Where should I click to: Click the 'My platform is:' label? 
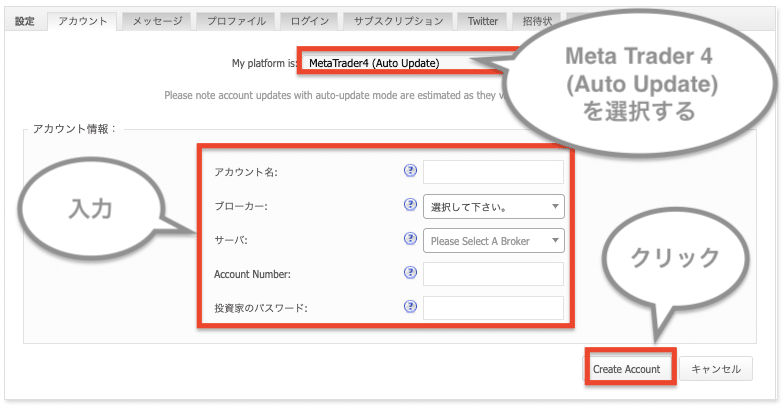[x=265, y=63]
